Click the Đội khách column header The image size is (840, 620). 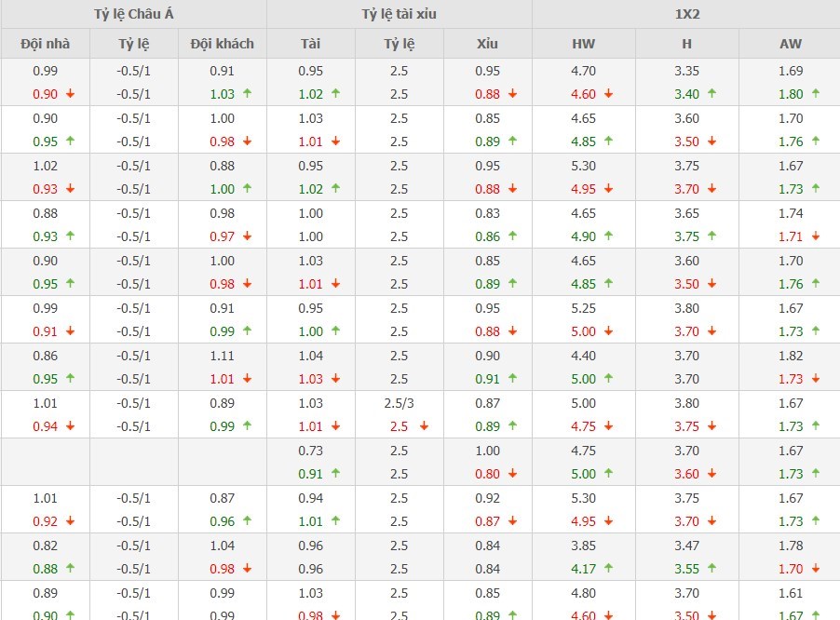click(222, 44)
